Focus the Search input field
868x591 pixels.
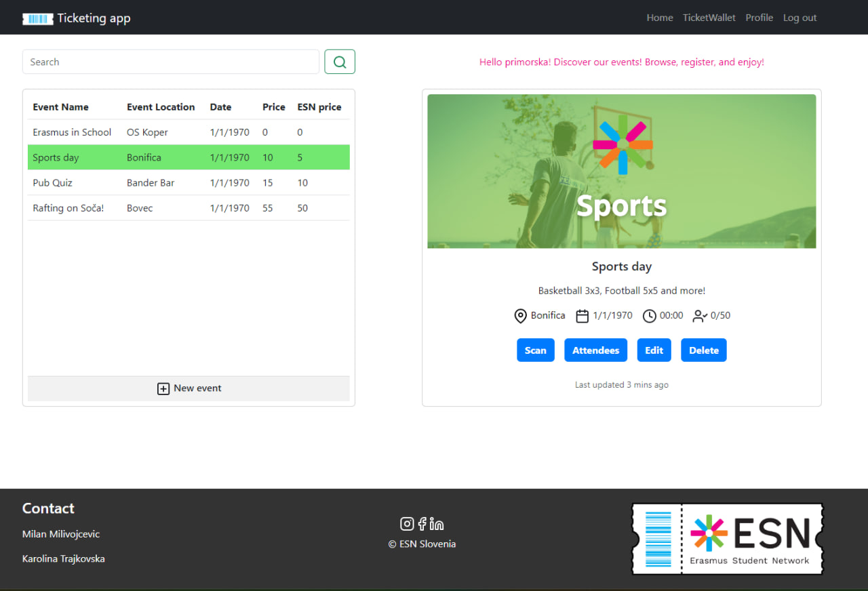tap(170, 62)
